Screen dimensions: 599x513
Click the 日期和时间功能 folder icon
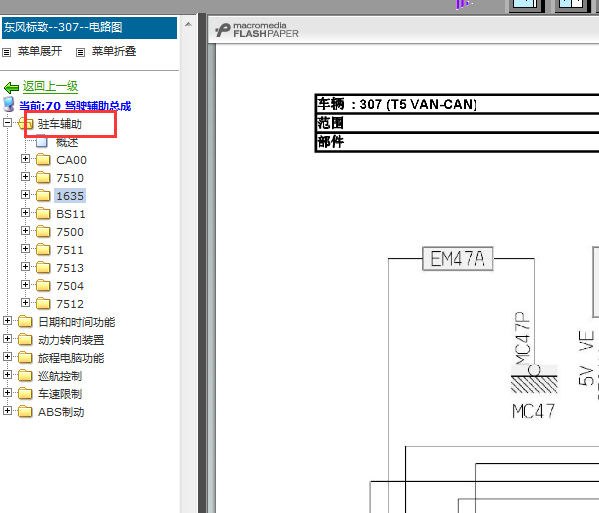[x=25, y=321]
